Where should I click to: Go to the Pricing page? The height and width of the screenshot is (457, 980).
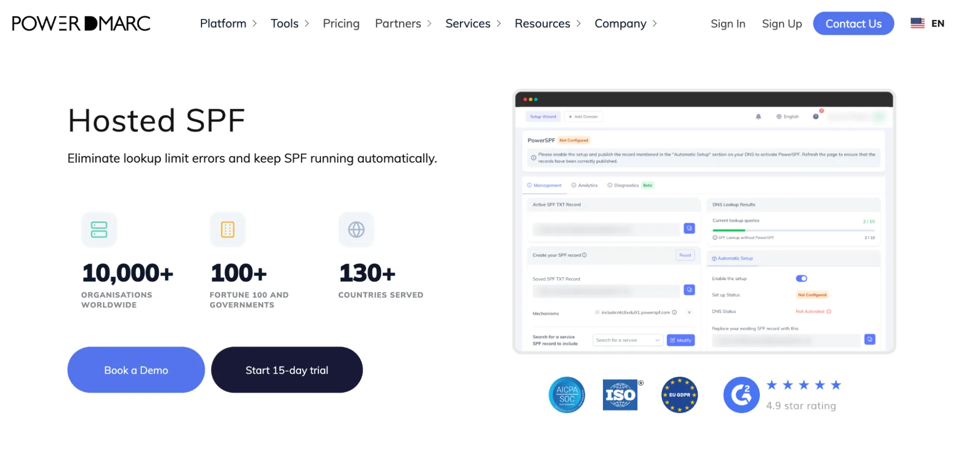[x=341, y=24]
